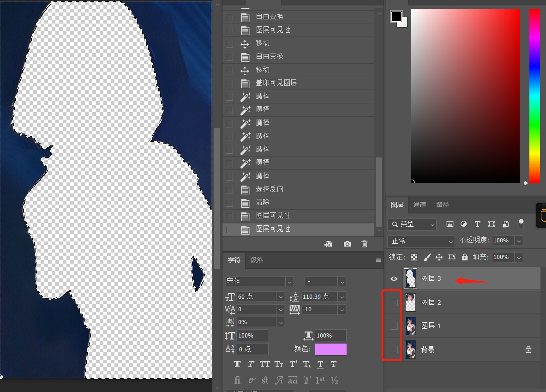Open font size 60 点 dropdown

tap(281, 297)
